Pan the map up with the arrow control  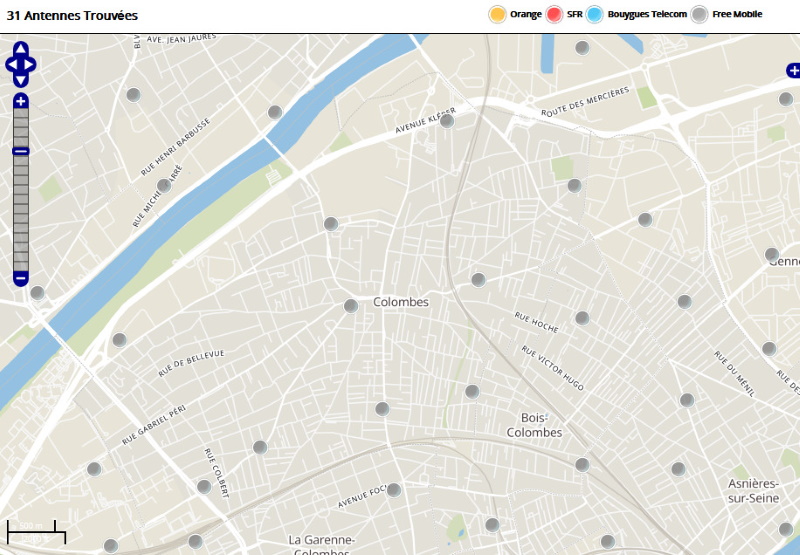pyautogui.click(x=21, y=48)
